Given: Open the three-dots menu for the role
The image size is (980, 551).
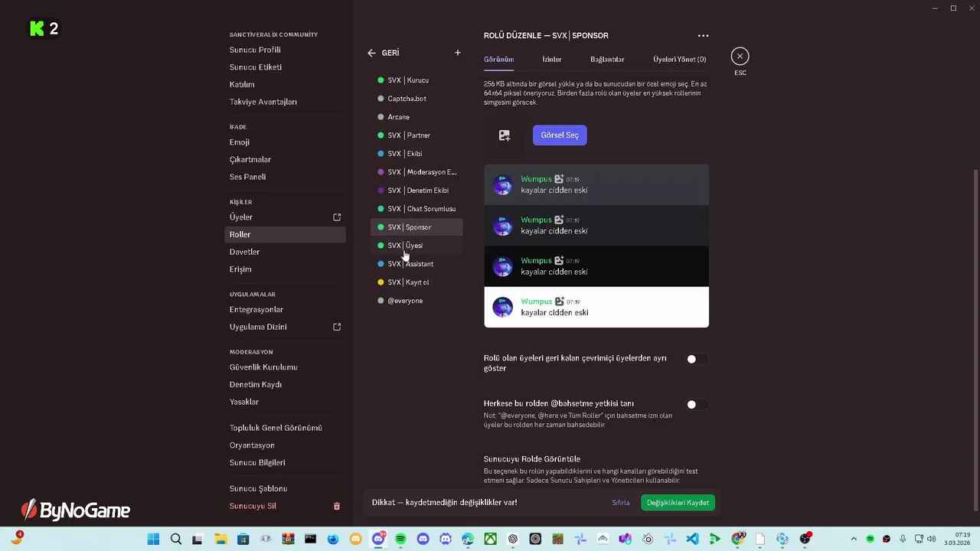Looking at the screenshot, I should tap(703, 35).
